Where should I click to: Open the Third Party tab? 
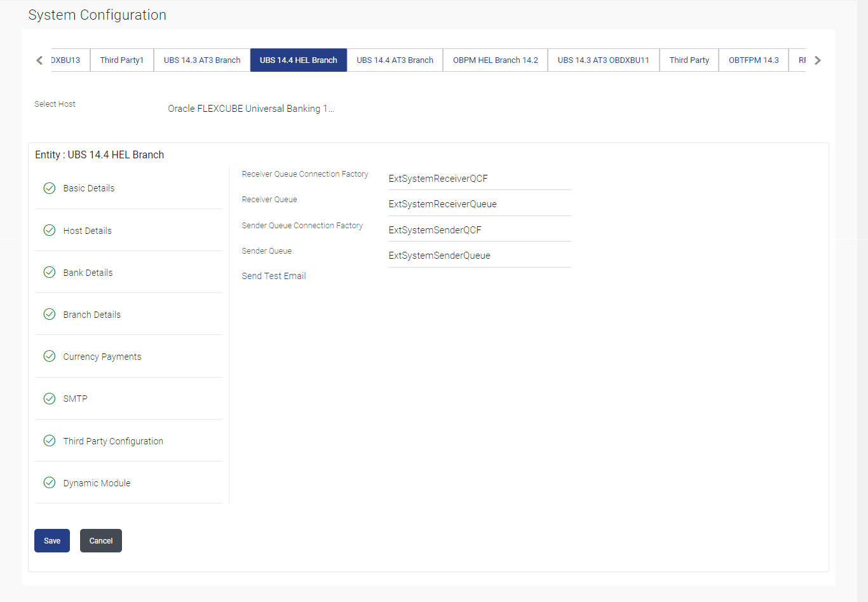689,60
